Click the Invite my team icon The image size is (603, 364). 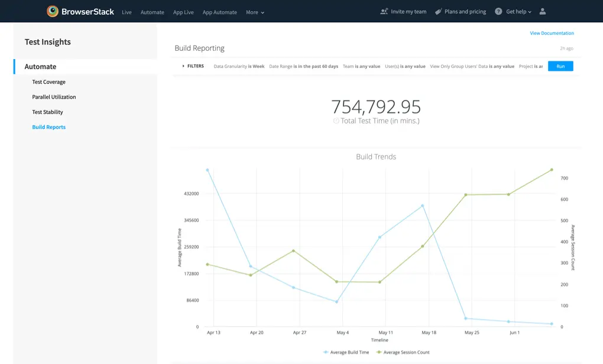click(x=384, y=11)
